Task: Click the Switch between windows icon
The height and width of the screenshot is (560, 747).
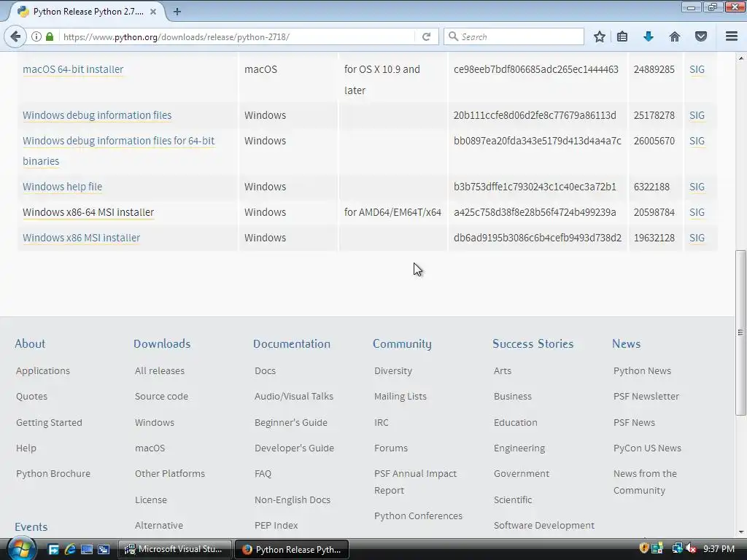Action: click(104, 549)
